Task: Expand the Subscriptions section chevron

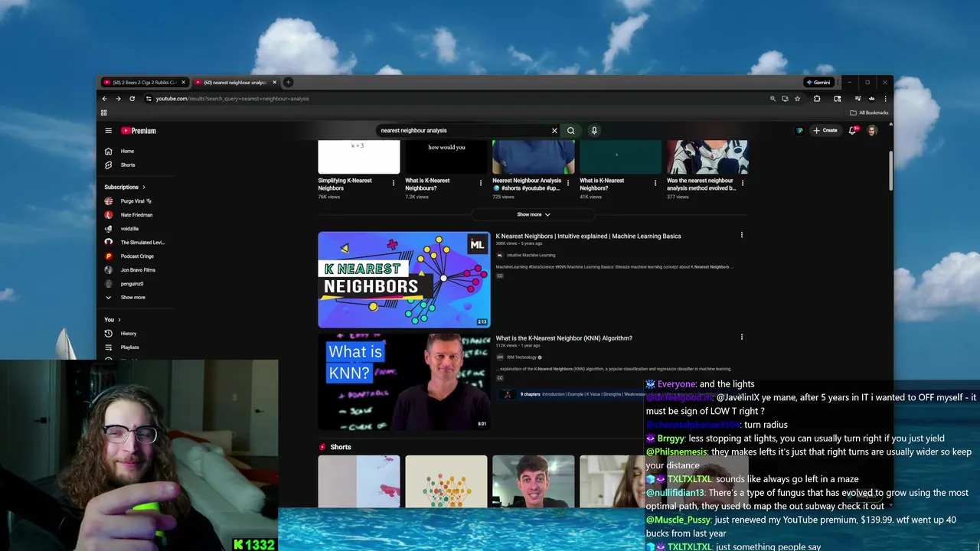Action: [x=143, y=187]
